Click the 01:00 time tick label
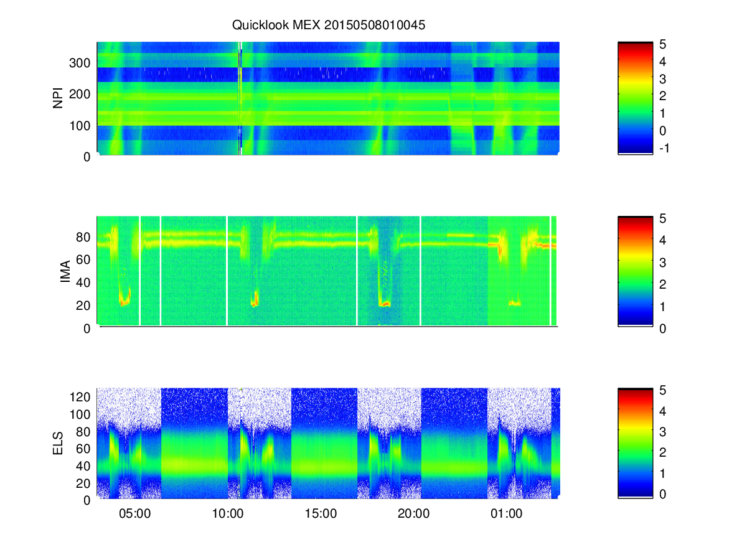The image size is (747, 560). 507,514
